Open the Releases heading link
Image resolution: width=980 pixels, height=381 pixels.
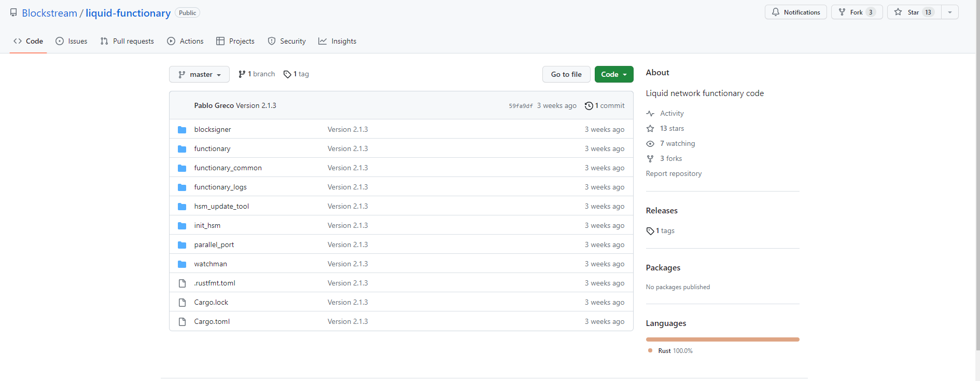(662, 211)
